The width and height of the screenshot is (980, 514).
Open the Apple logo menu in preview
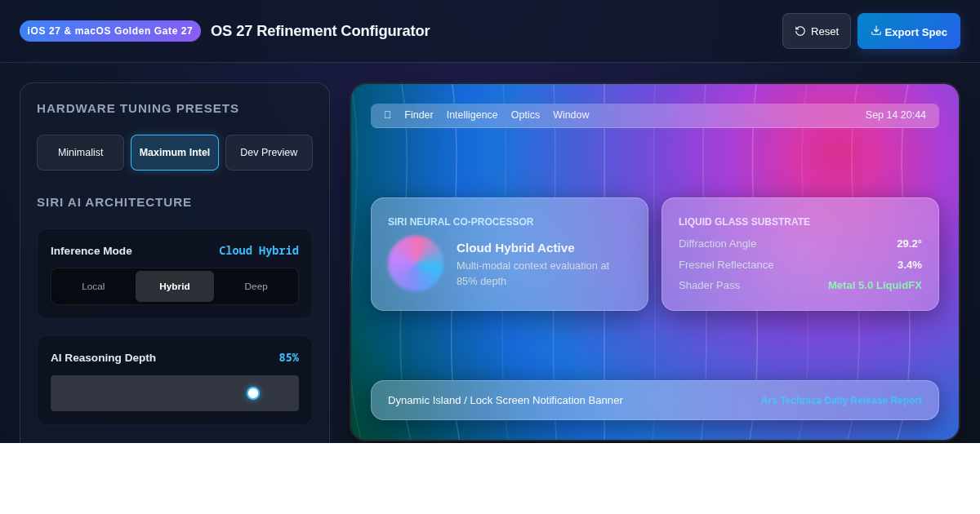pos(387,115)
